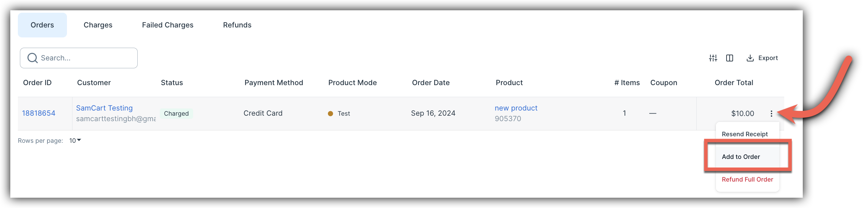Open order ID 18818654 link
This screenshot has width=868, height=208.
point(38,113)
